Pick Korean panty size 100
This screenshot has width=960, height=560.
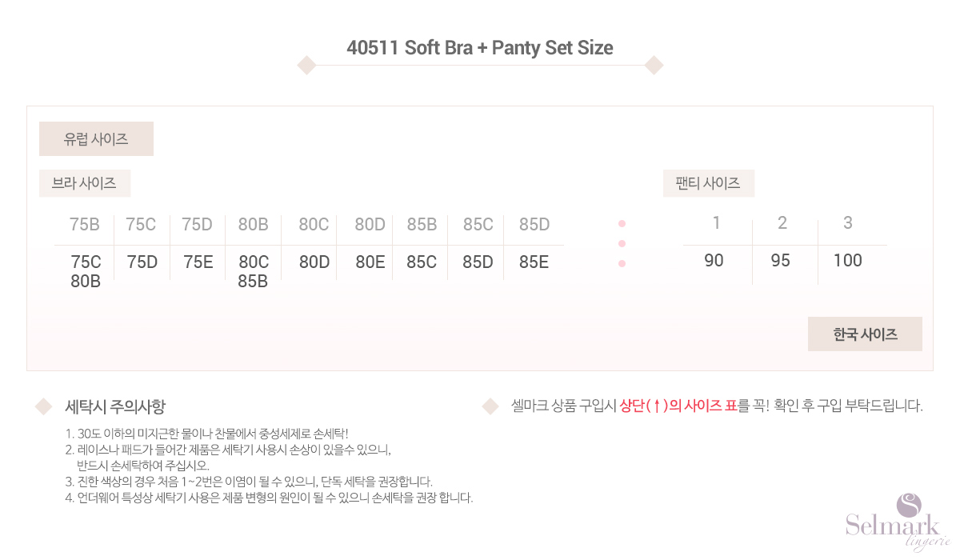(x=848, y=261)
